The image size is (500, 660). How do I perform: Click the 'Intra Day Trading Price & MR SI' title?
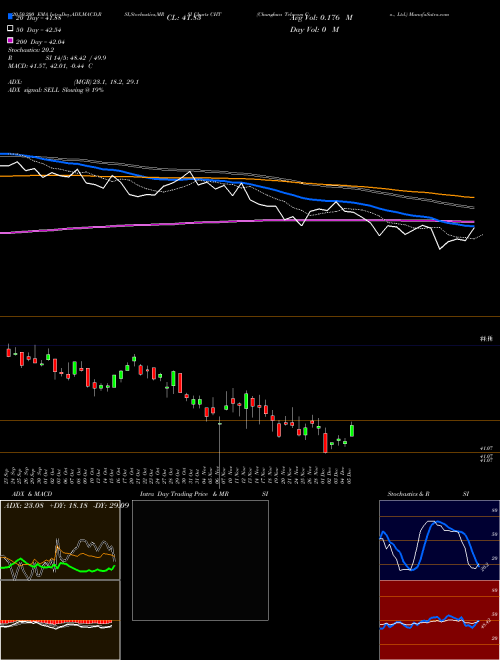click(x=204, y=494)
